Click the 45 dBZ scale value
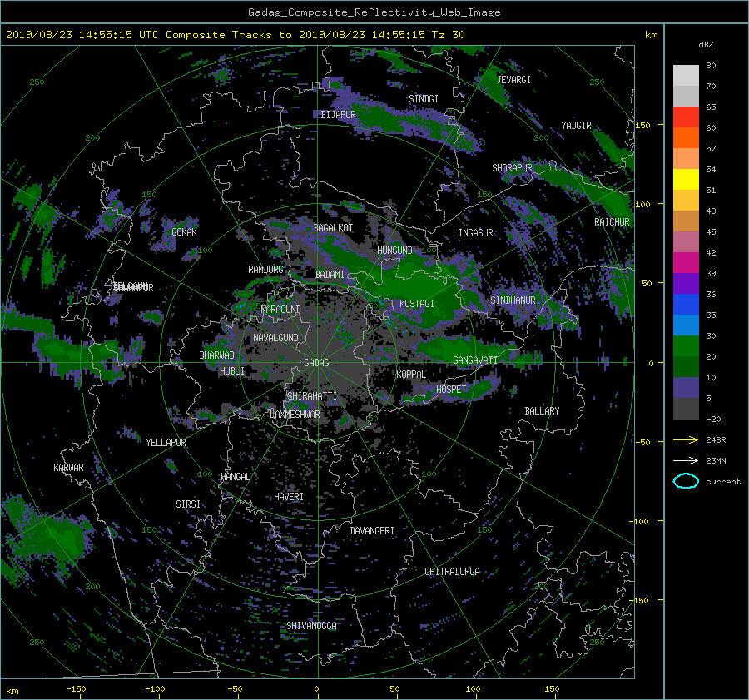Image resolution: width=749 pixels, height=700 pixels. (711, 231)
